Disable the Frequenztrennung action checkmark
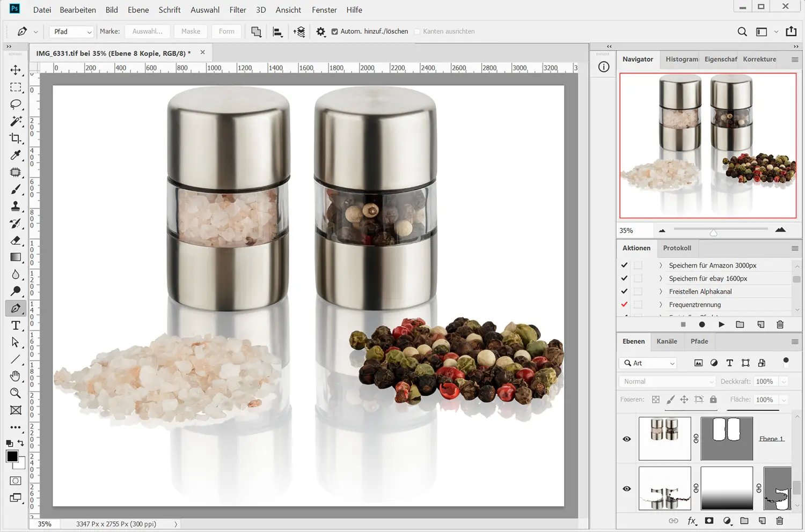This screenshot has height=532, width=805. [624, 305]
